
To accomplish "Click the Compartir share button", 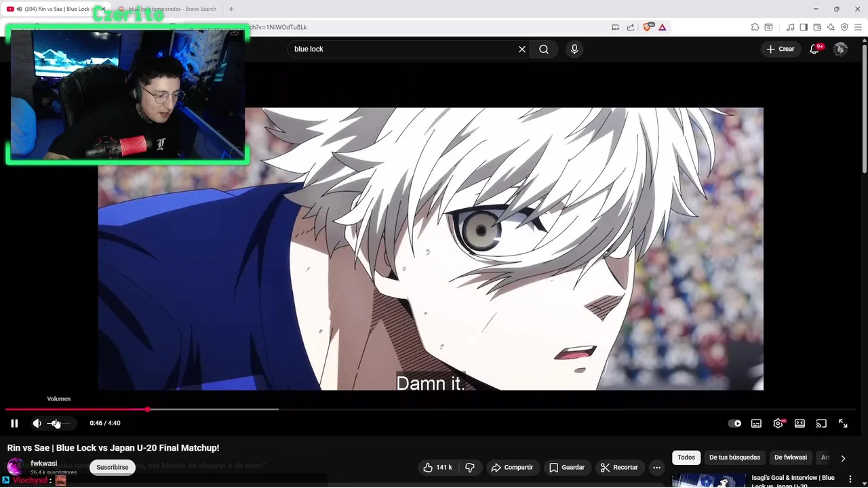I will coord(512,467).
